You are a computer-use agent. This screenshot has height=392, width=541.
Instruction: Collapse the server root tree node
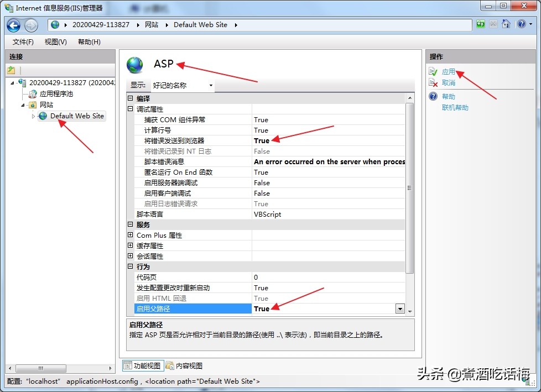coord(12,83)
